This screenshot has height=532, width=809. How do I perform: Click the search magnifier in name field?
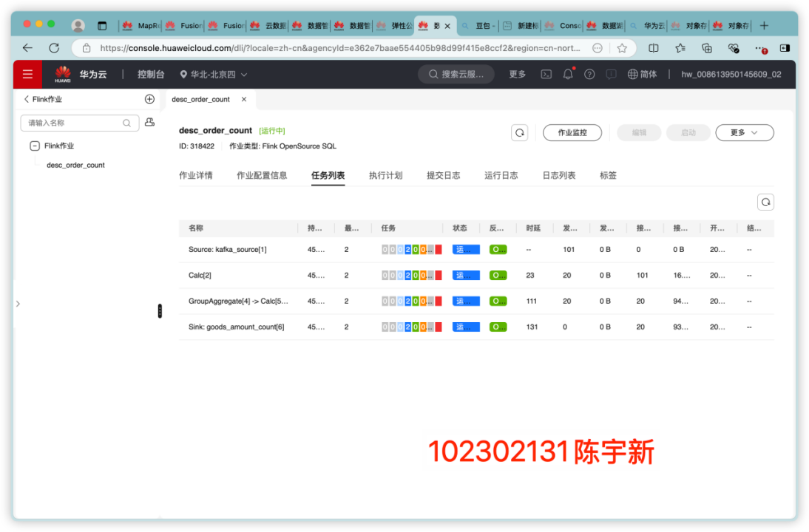[126, 123]
